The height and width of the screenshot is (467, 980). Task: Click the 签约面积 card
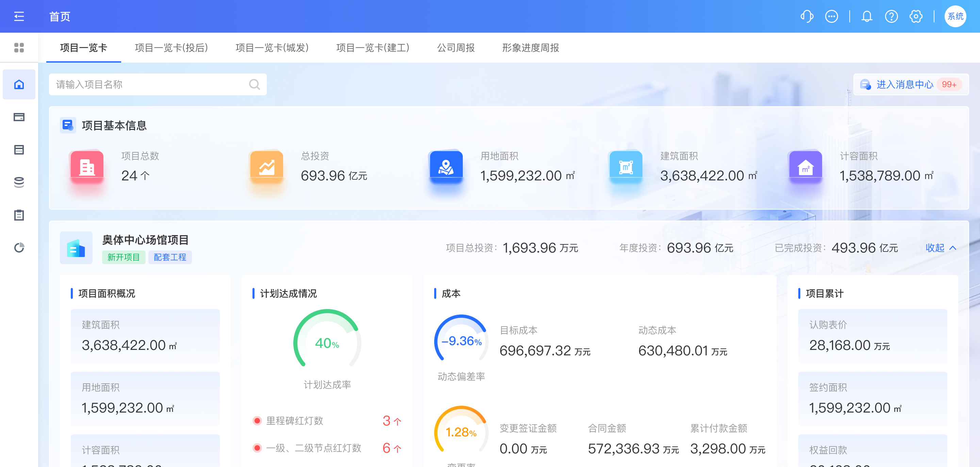point(872,399)
